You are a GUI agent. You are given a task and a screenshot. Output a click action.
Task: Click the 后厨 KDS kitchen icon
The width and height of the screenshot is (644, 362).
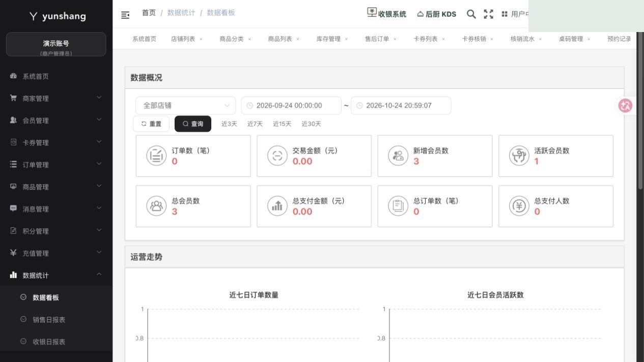421,14
